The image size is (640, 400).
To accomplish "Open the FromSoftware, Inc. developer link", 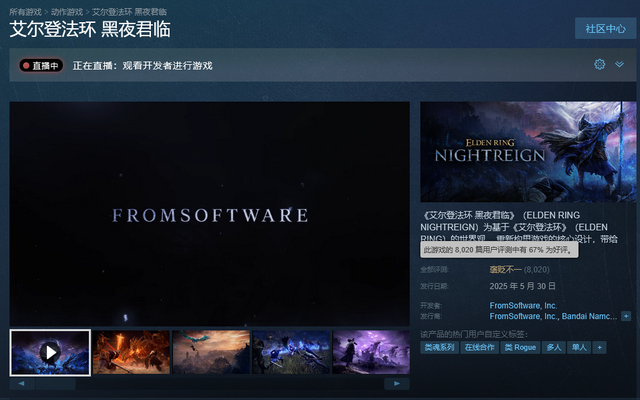I will (x=523, y=305).
